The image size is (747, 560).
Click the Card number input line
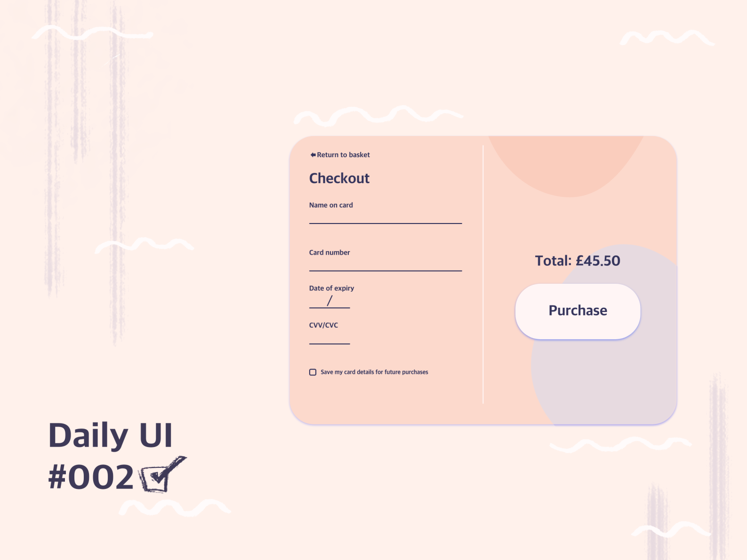coord(385,270)
